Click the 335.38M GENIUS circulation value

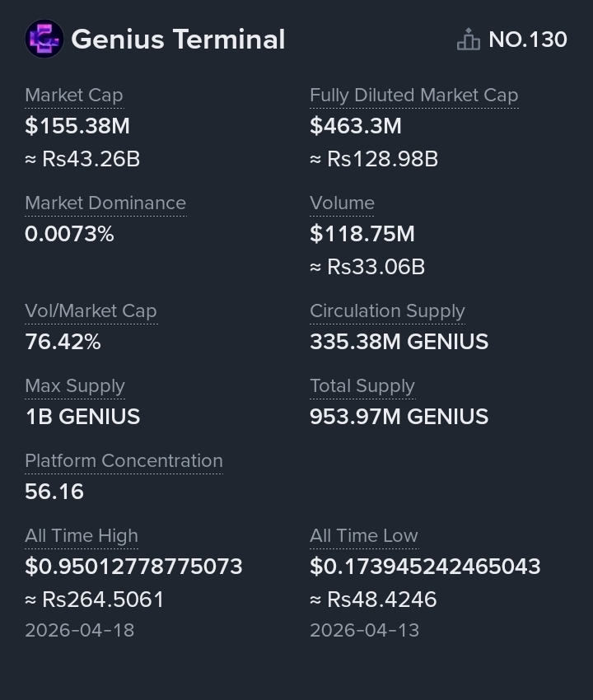(x=399, y=342)
